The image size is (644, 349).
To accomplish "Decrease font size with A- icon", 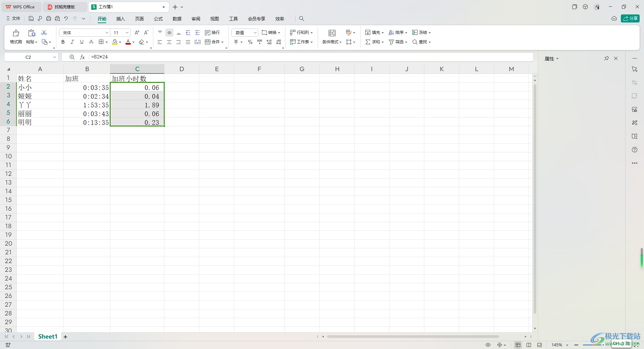I will 146,33.
